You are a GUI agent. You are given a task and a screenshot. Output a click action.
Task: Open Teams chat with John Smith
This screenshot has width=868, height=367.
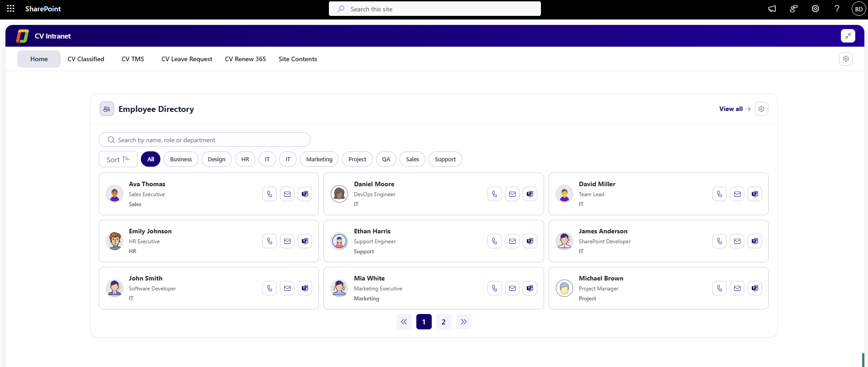(305, 288)
